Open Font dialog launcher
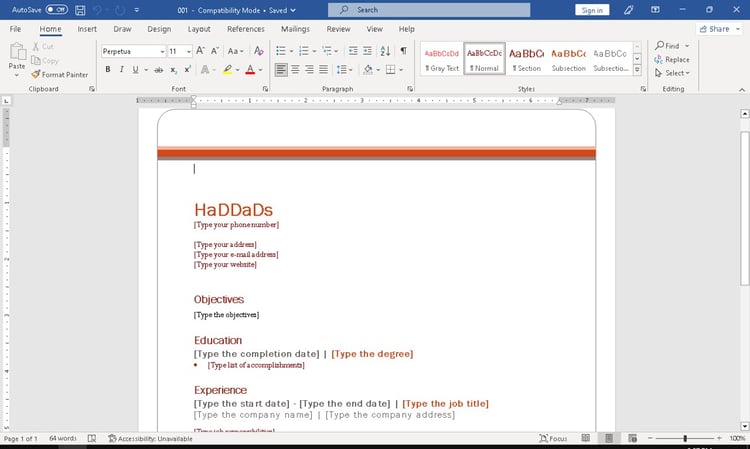 [x=265, y=89]
